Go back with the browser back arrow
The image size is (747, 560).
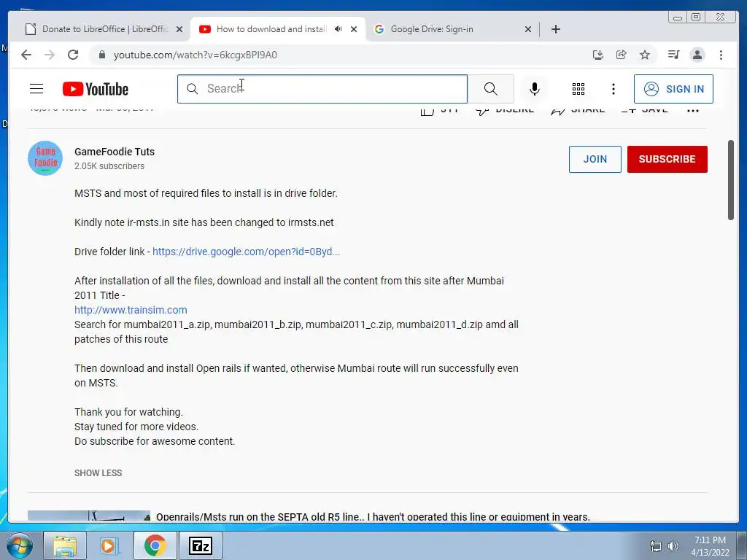pos(26,55)
